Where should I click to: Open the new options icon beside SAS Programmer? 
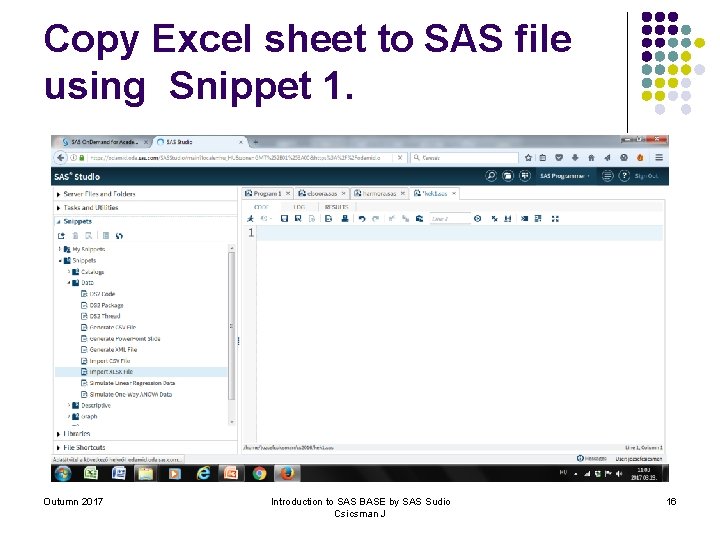click(x=524, y=176)
